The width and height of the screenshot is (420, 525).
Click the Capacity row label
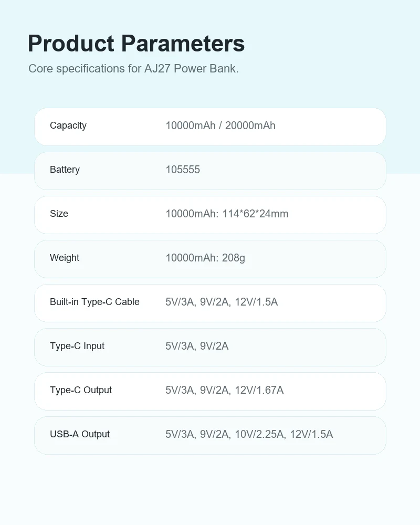point(68,125)
